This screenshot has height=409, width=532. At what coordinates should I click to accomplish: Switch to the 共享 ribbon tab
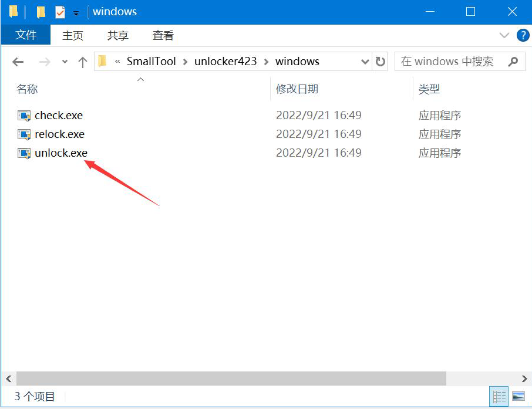click(117, 35)
